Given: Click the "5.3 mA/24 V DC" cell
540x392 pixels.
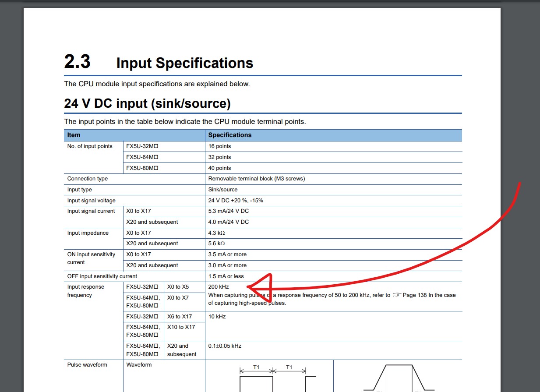Looking at the screenshot, I should pyautogui.click(x=228, y=211).
